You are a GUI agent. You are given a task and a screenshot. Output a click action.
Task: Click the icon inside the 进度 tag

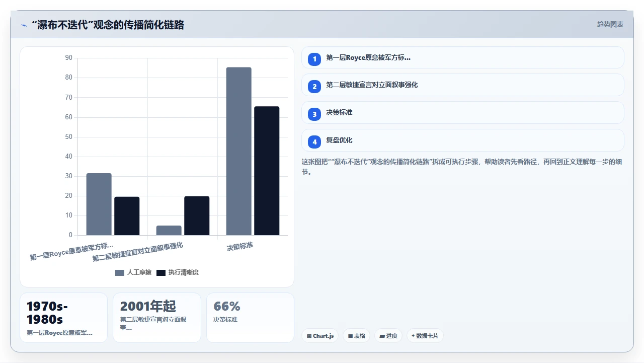[382, 336]
